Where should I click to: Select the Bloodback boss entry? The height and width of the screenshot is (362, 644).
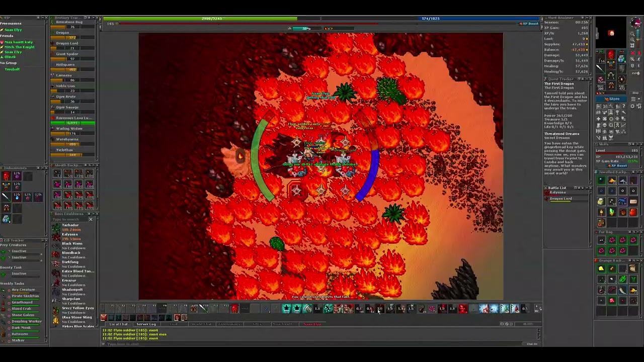(x=72, y=255)
